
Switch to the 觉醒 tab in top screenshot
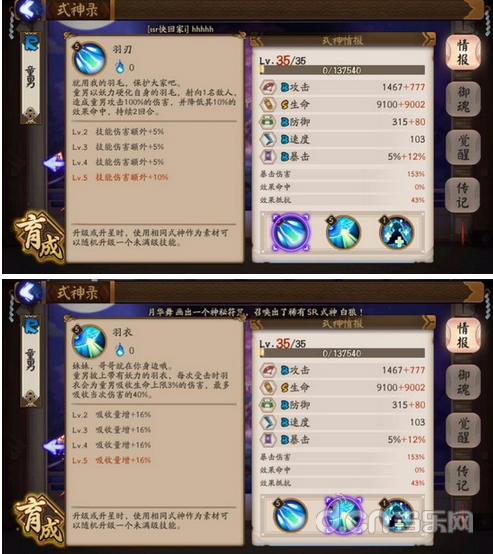(x=463, y=147)
